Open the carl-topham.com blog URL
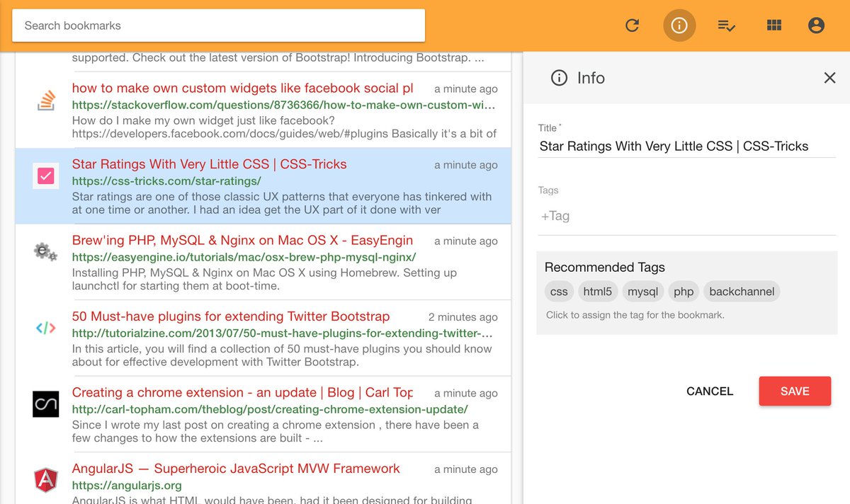This screenshot has height=504, width=850. click(x=270, y=409)
